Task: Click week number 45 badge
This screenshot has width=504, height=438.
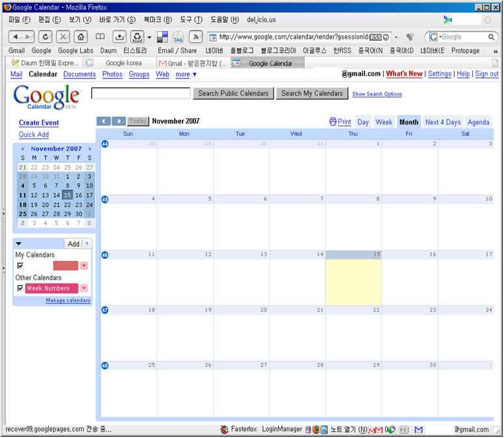Action: (105, 199)
